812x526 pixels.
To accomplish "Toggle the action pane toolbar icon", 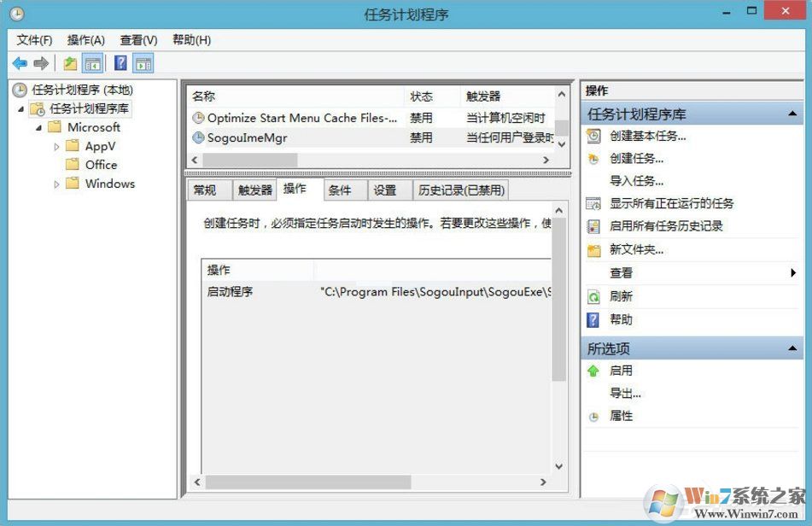I will click(143, 62).
